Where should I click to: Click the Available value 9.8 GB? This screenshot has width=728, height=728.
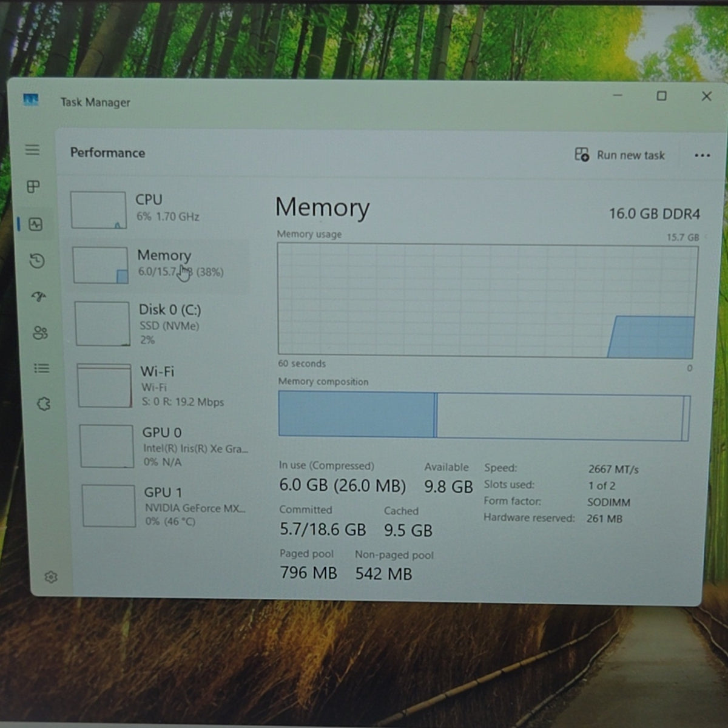[x=448, y=487]
